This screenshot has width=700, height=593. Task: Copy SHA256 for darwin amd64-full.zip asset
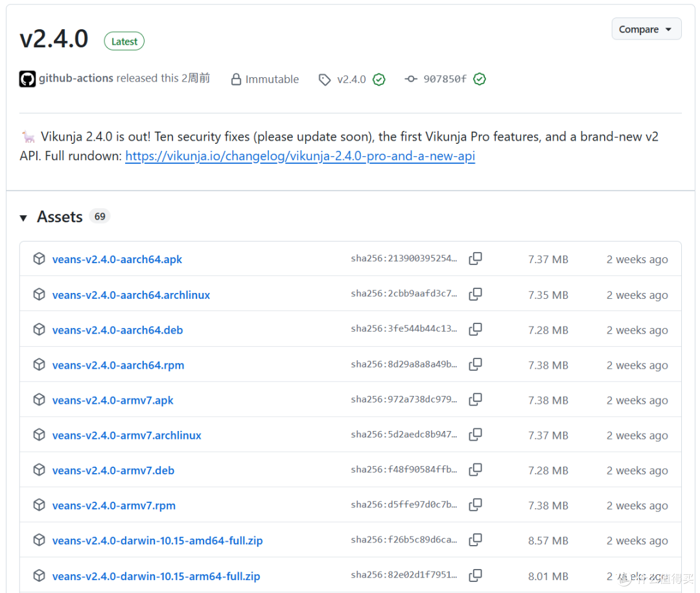pos(476,540)
